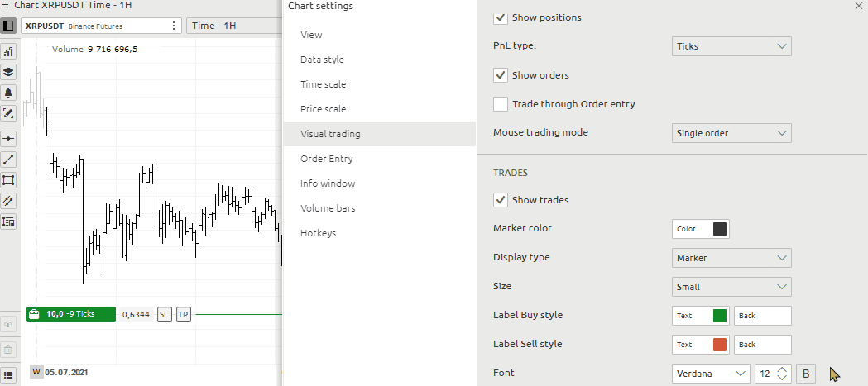The height and width of the screenshot is (386, 868).
Task: Click the SL button on the position
Action: pyautogui.click(x=164, y=314)
